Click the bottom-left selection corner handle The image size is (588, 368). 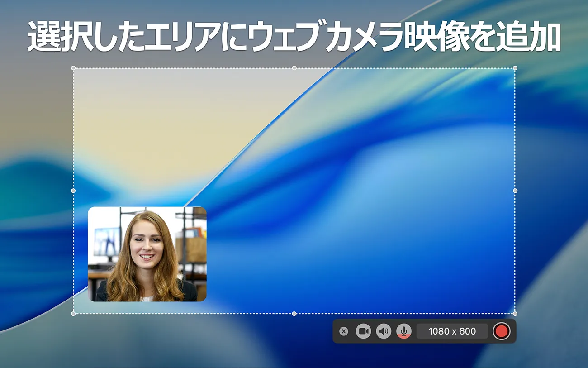coord(73,313)
